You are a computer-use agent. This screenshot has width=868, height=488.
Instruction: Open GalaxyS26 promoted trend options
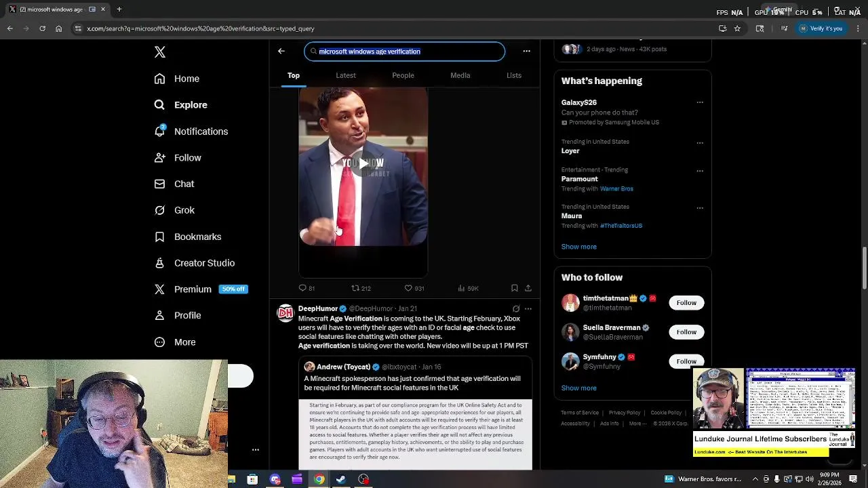coord(700,102)
